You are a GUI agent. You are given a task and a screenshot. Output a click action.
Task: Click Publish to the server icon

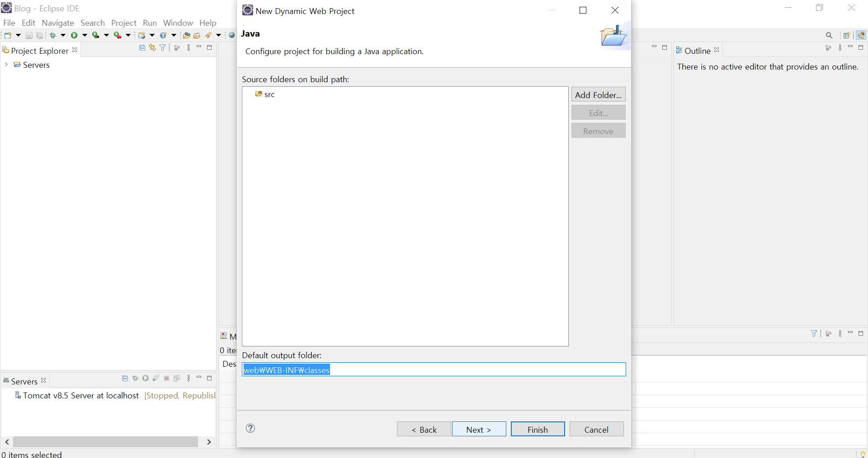coord(177,378)
